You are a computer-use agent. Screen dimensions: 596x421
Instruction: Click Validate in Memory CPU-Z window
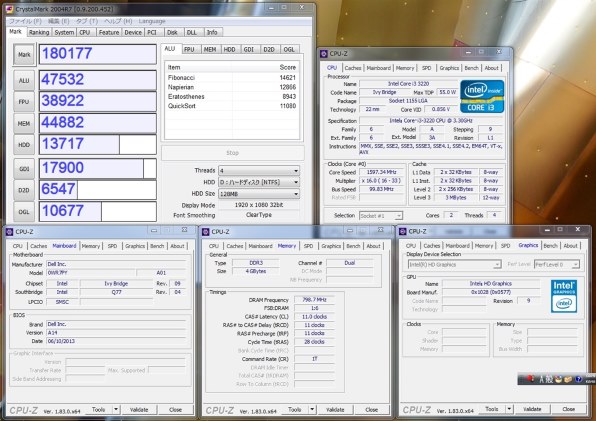(335, 410)
